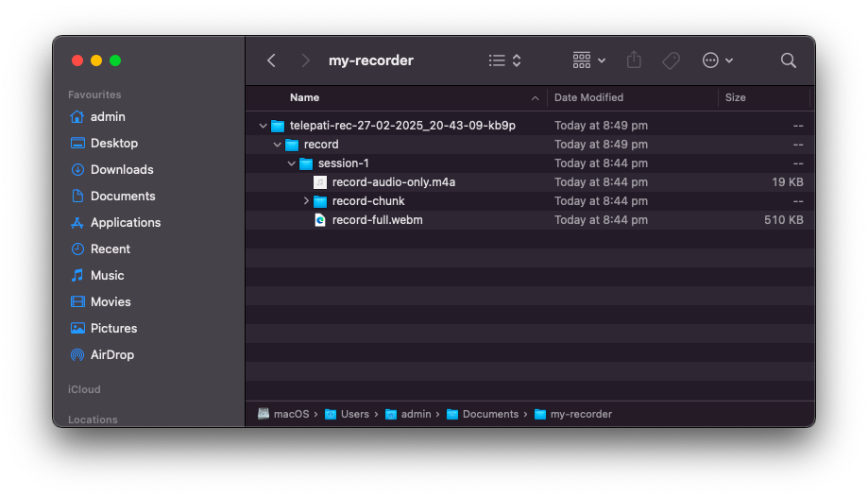Open the More actions ellipsis menu
This screenshot has width=868, height=497.
(x=718, y=60)
